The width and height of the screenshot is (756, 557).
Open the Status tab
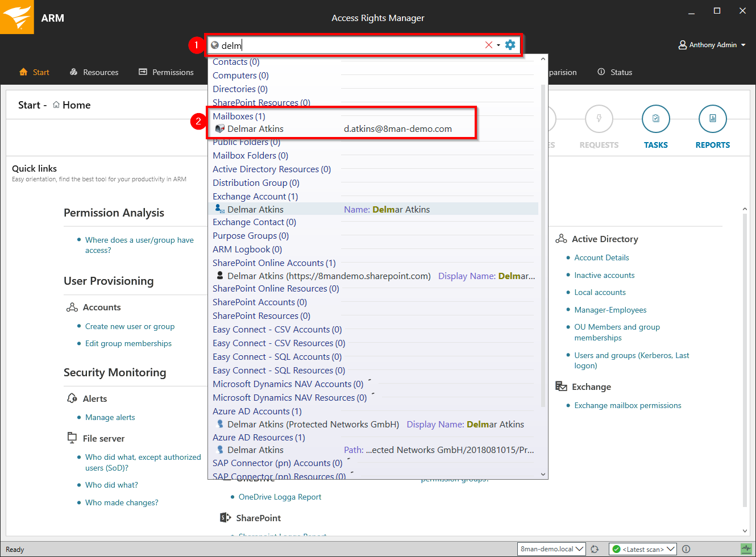click(614, 72)
